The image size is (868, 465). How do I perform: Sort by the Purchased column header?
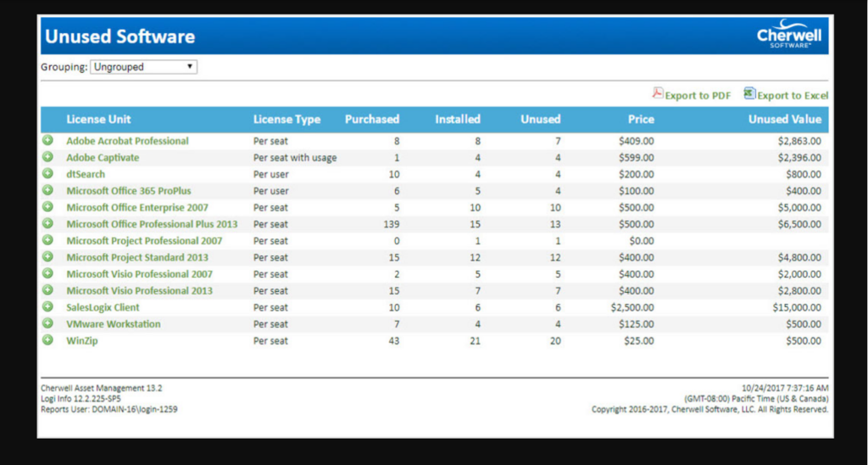pos(372,119)
